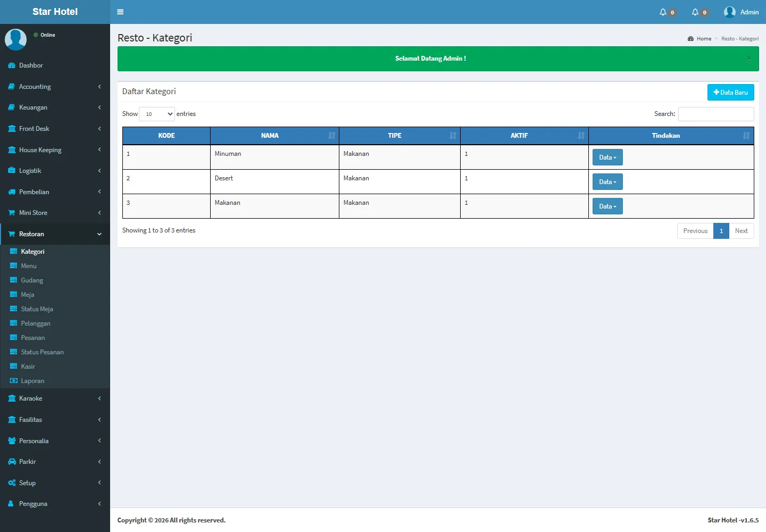Click the Home breadcrumb link

(x=703, y=39)
